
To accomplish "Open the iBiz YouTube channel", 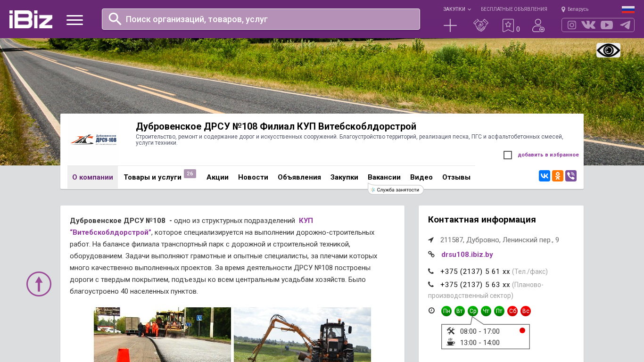I will pyautogui.click(x=607, y=25).
